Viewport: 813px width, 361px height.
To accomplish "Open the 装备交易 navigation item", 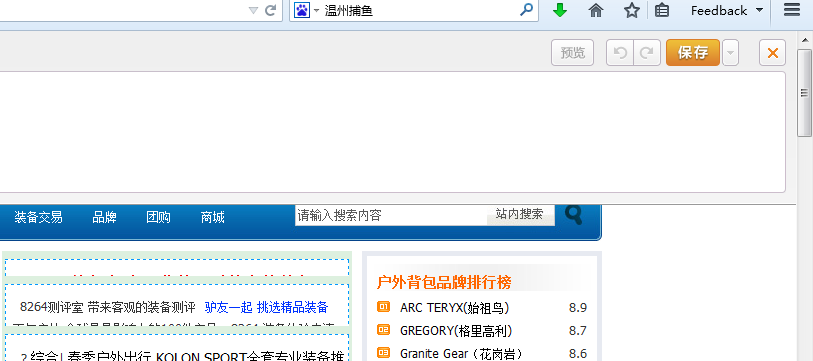I will tap(38, 217).
